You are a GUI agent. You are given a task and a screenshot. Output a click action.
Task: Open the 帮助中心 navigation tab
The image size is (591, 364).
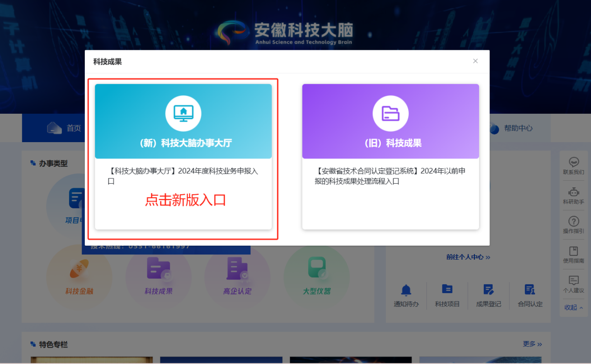(511, 128)
